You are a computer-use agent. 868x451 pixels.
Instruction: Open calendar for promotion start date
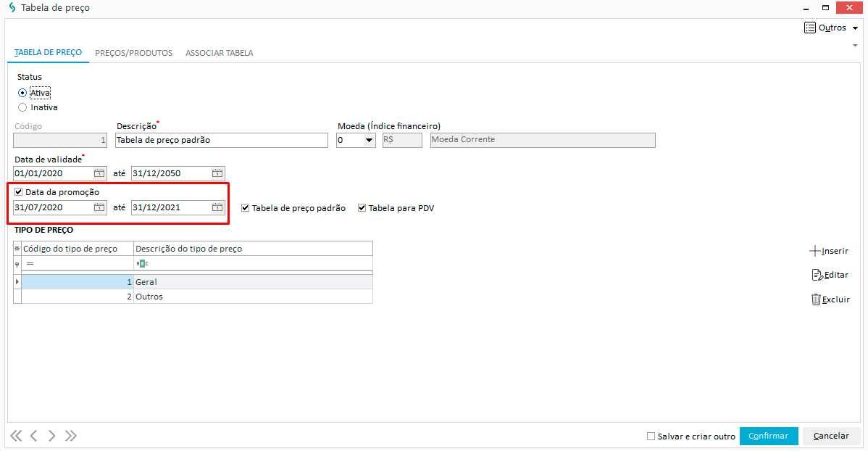(99, 207)
